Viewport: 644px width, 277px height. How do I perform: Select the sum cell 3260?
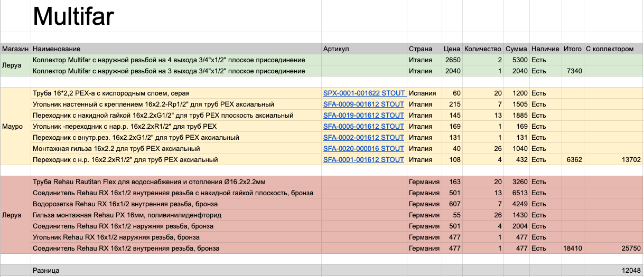(x=516, y=182)
